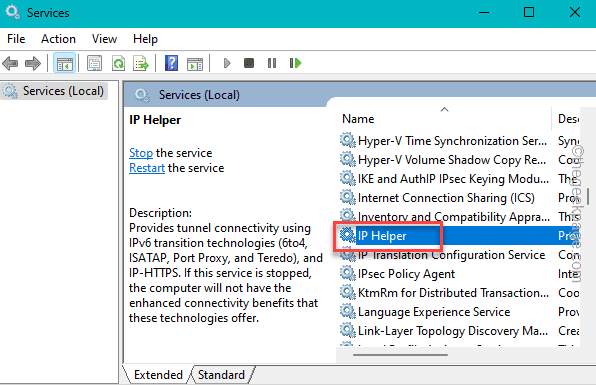Viewport: 596px width, 385px height.
Task: Click the Start Service play icon
Action: coord(227,63)
